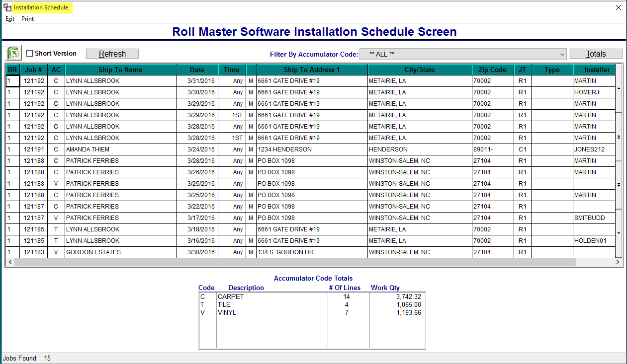
Task: Click the 1,193.66 work quantity value
Action: [409, 313]
